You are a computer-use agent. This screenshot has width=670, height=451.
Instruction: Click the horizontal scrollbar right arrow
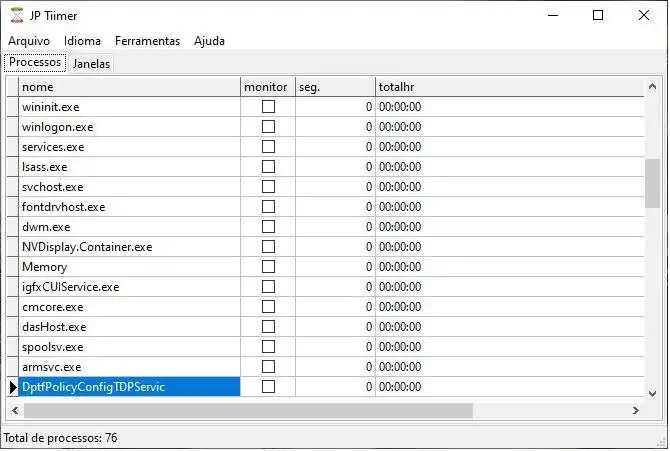pos(635,411)
